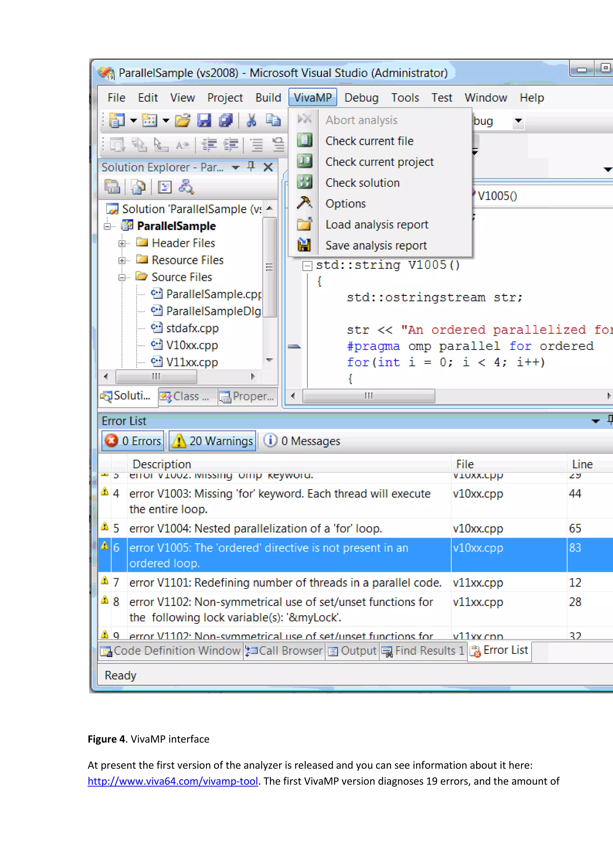Click the Save analysis report disk icon
This screenshot has height=868, width=613.
click(304, 245)
